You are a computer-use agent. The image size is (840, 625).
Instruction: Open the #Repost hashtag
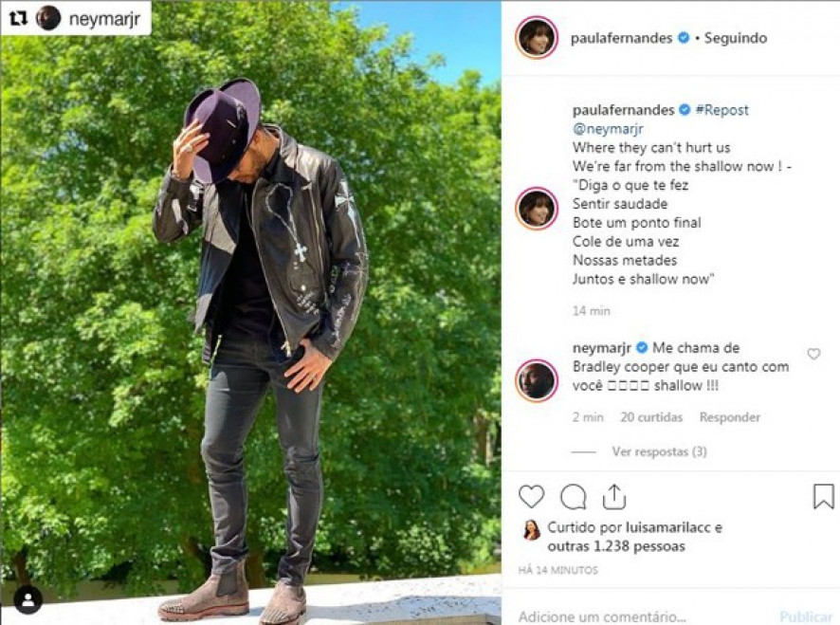pos(721,110)
